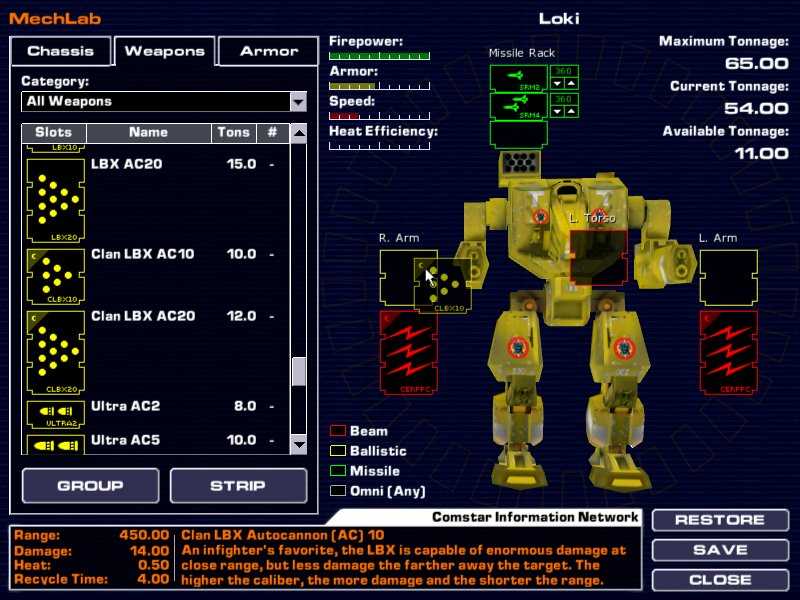Image resolution: width=800 pixels, height=600 pixels.
Task: Click the '11.00' available tonnage value
Action: (761, 154)
